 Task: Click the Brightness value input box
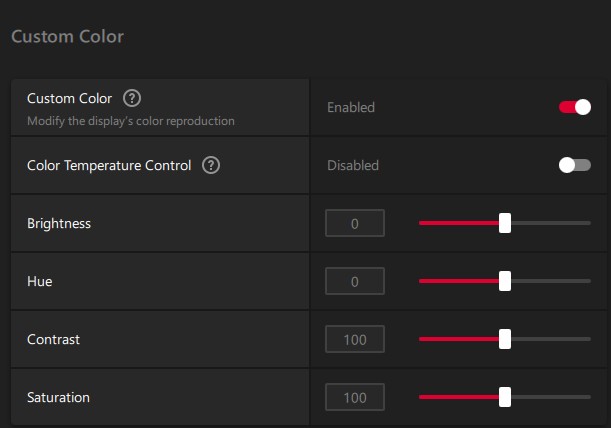pyautogui.click(x=355, y=223)
